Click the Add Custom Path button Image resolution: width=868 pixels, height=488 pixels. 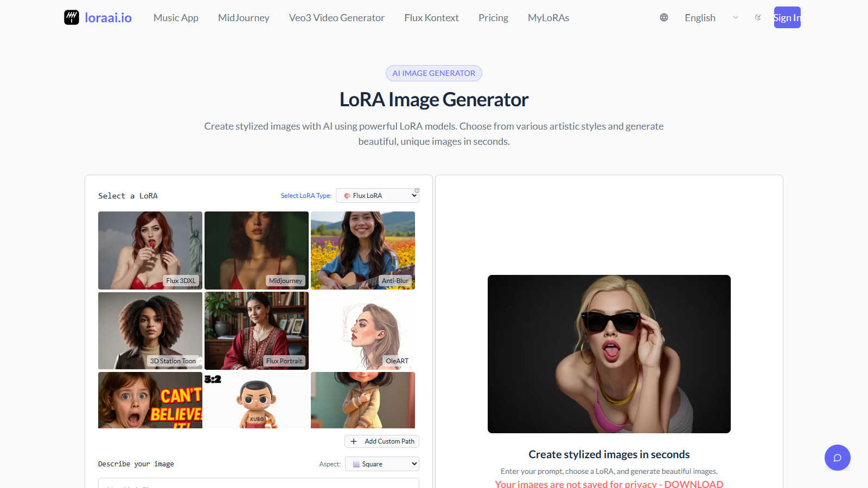click(382, 441)
